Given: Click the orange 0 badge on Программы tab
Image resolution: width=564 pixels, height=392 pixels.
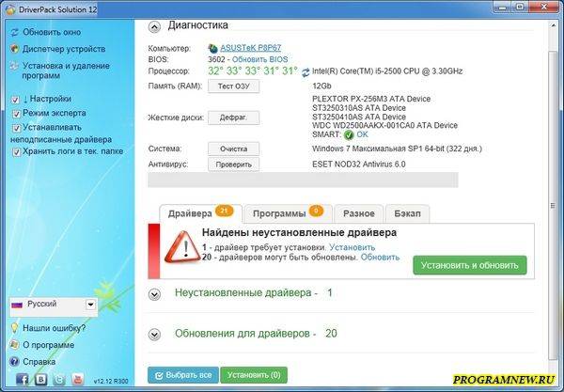Looking at the screenshot, I should (x=316, y=211).
